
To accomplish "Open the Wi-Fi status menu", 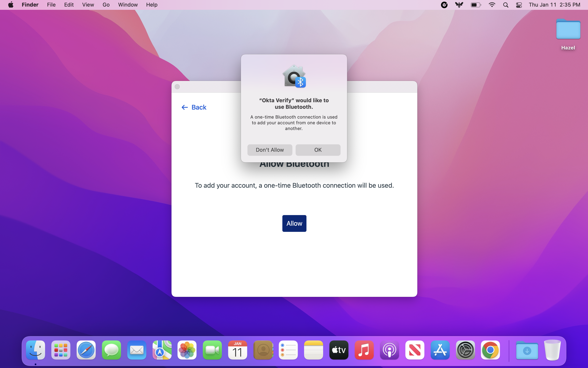I will click(x=492, y=5).
